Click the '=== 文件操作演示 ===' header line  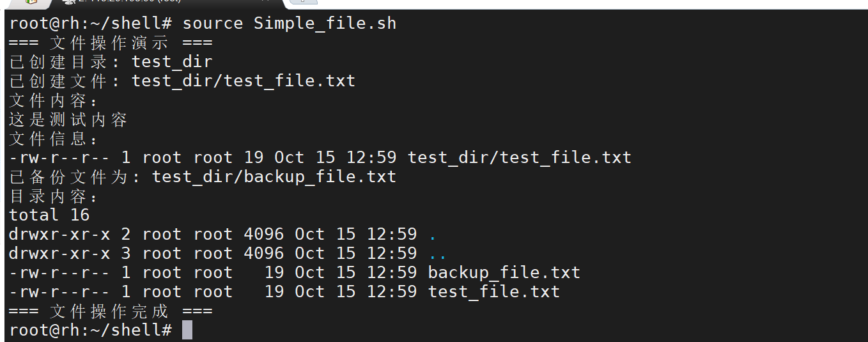111,43
